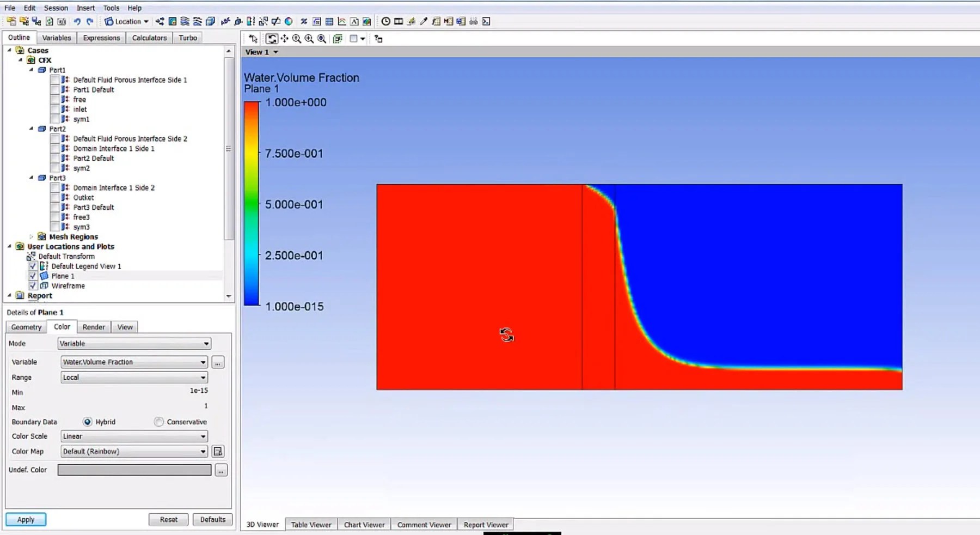Viewport: 980px width, 535px height.
Task: Select the rotate view tool
Action: coord(273,39)
